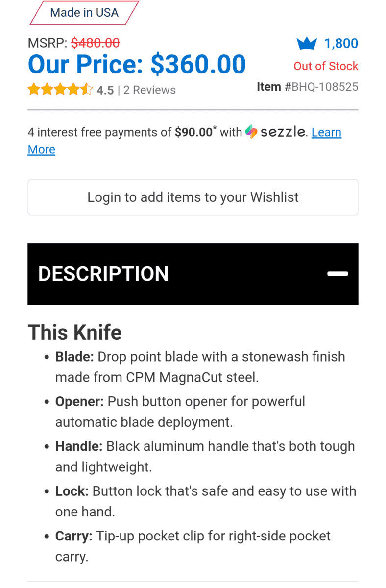Click the Handle description bullet
The height and width of the screenshot is (588, 386).
pos(205,456)
